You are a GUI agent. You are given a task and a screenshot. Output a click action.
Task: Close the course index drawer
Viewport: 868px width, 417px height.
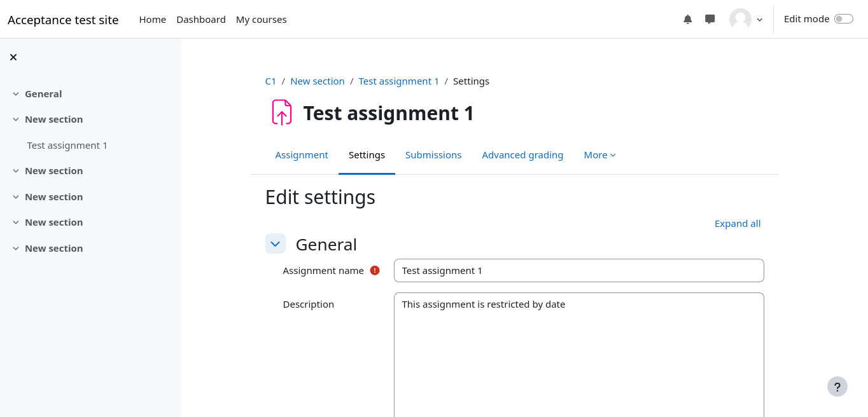pyautogui.click(x=13, y=57)
